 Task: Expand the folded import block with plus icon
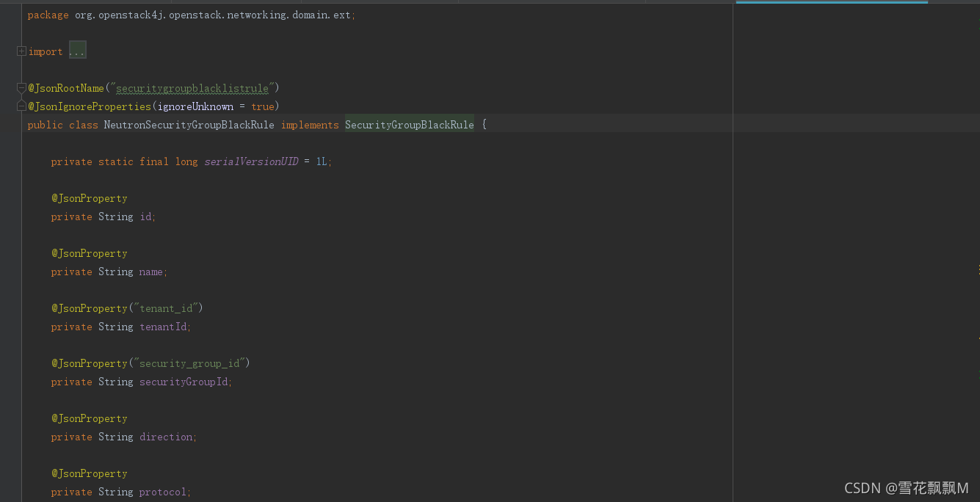(21, 51)
